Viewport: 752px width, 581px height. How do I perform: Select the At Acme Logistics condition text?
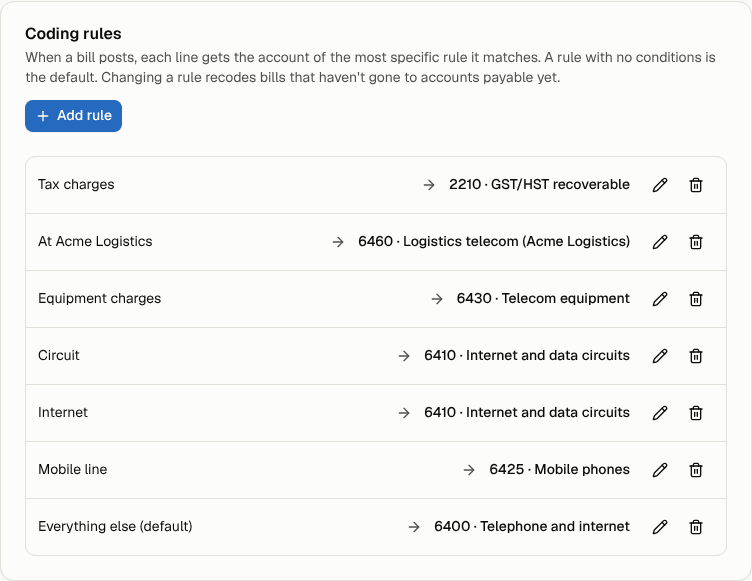(95, 241)
